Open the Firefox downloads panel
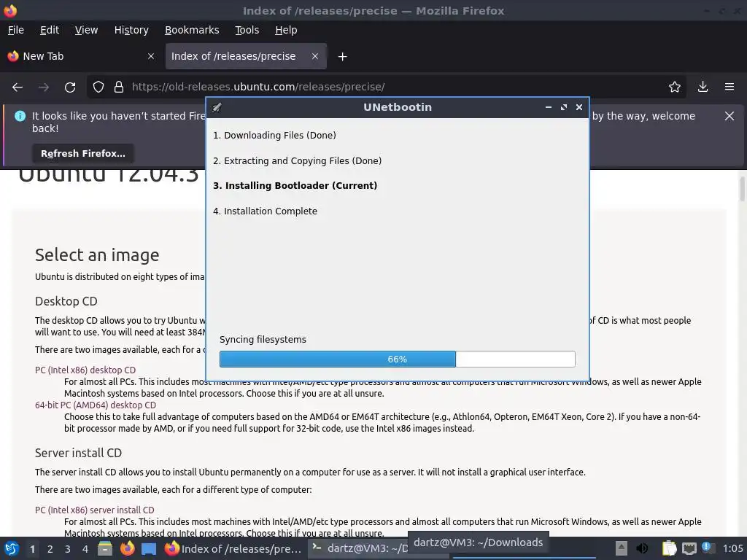 tap(703, 87)
